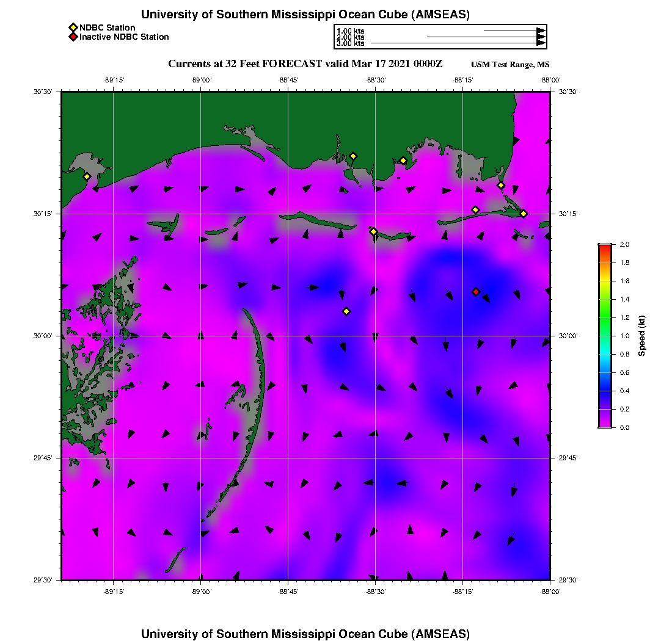The height and width of the screenshot is (641, 672).
Task: Pick the blue 0.4 level on the color bar
Action: pos(605,391)
